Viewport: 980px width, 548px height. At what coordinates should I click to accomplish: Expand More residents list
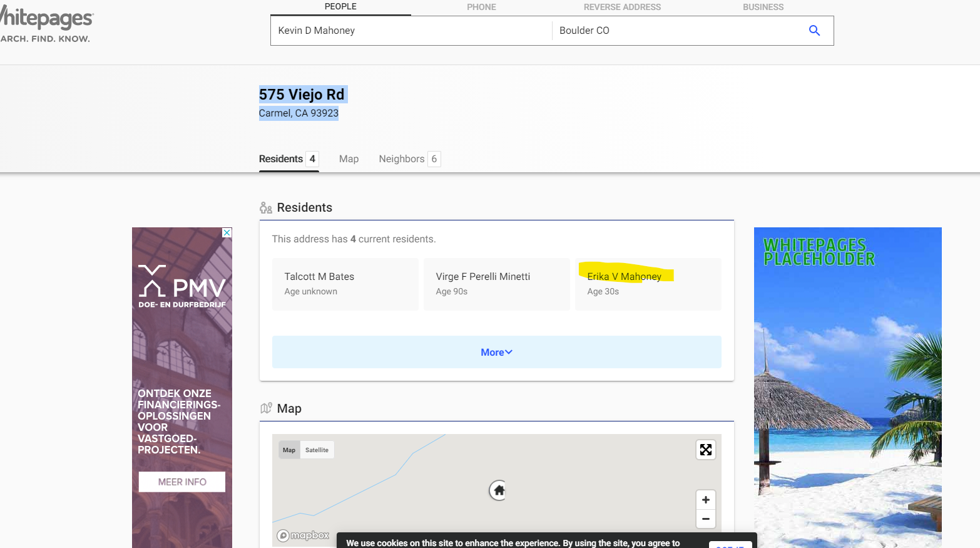click(x=496, y=352)
